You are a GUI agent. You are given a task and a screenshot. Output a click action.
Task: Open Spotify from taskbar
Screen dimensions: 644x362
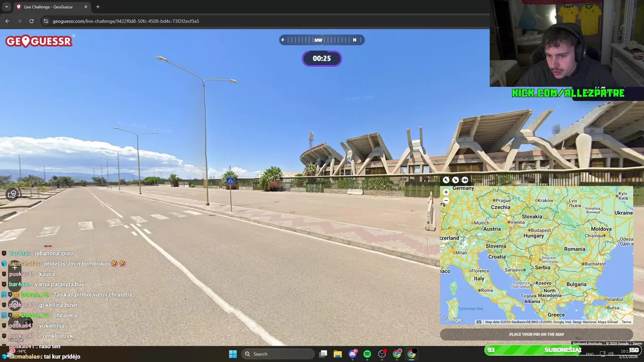(367, 354)
